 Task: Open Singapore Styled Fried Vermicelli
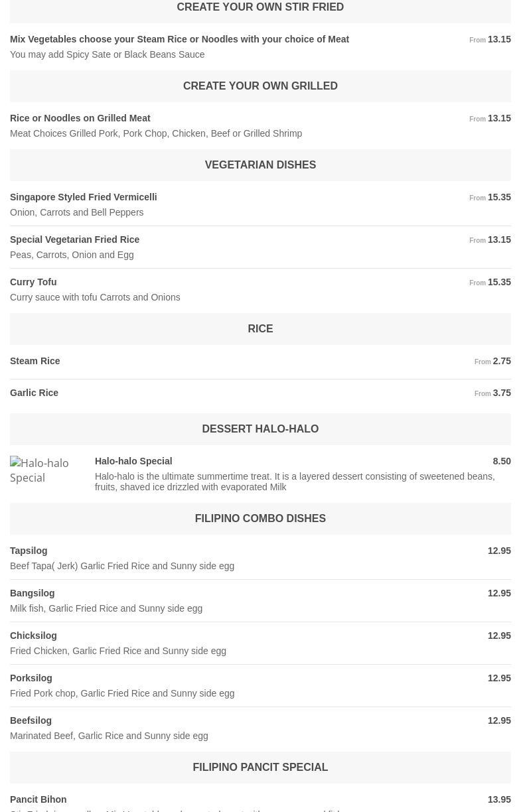tap(84, 197)
